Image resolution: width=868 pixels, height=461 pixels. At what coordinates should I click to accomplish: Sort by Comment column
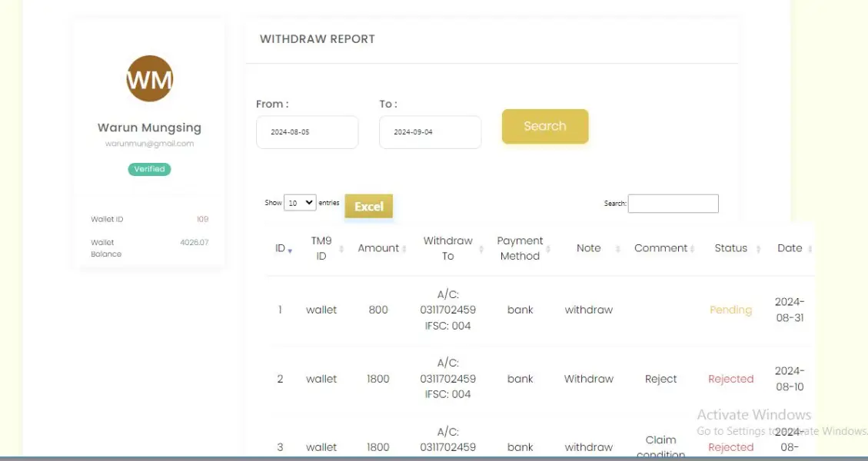point(692,249)
